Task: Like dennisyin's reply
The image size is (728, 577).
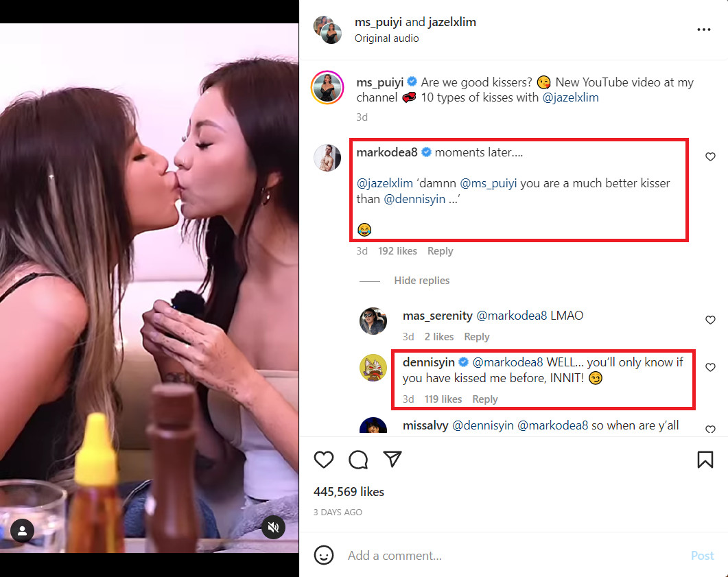Action: pyautogui.click(x=710, y=368)
